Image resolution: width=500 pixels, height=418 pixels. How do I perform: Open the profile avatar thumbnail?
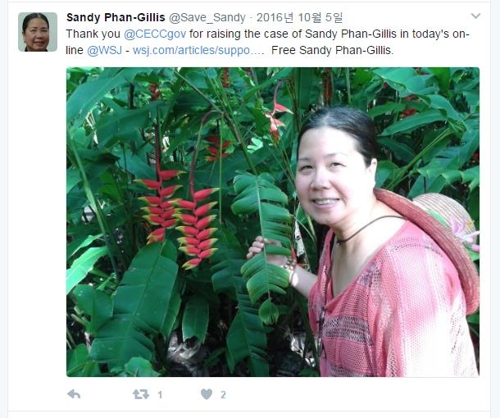38,32
